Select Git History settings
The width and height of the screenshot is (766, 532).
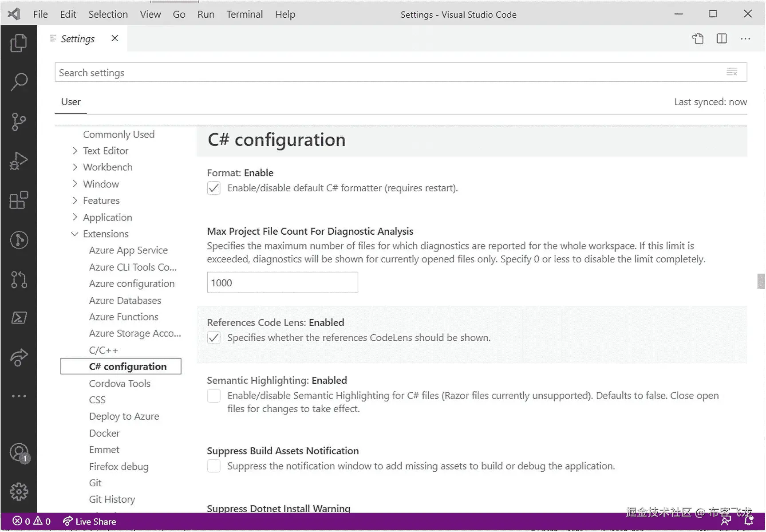112,499
